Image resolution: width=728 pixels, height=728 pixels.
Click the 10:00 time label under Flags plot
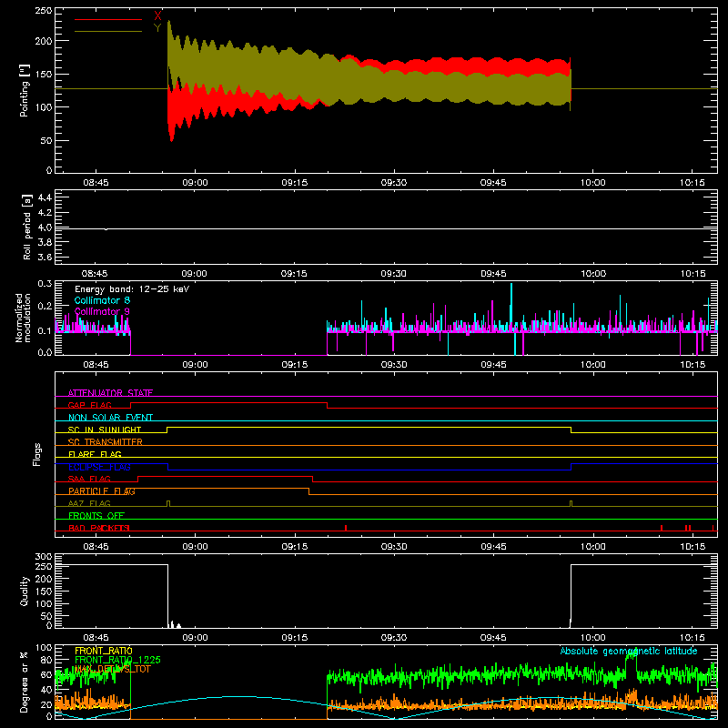click(593, 547)
